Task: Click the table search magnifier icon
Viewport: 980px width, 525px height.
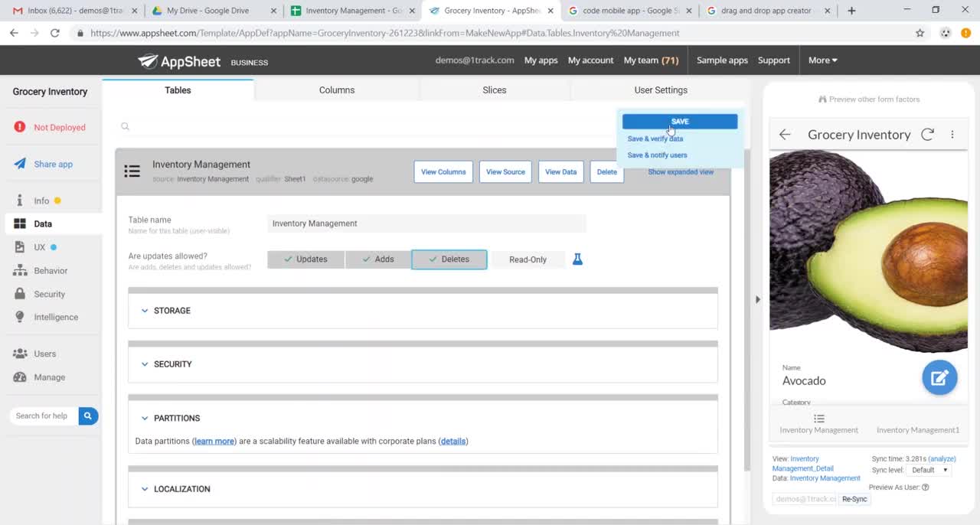Action: point(125,126)
